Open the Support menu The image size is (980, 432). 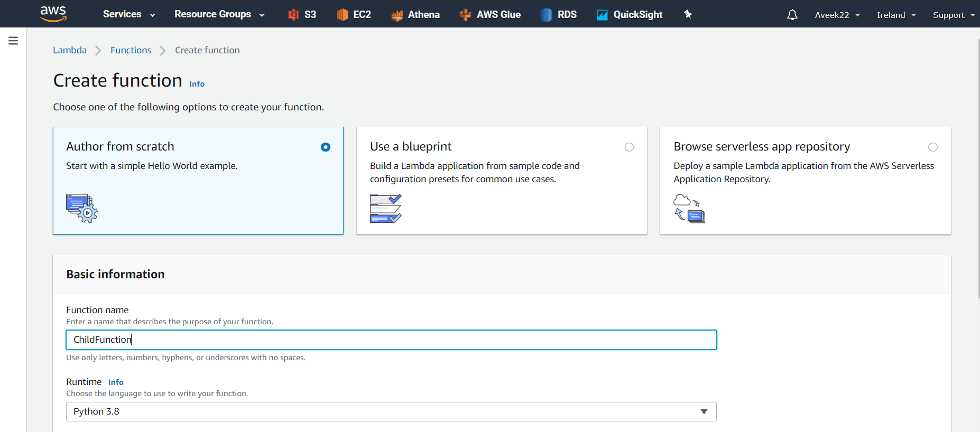[954, 15]
